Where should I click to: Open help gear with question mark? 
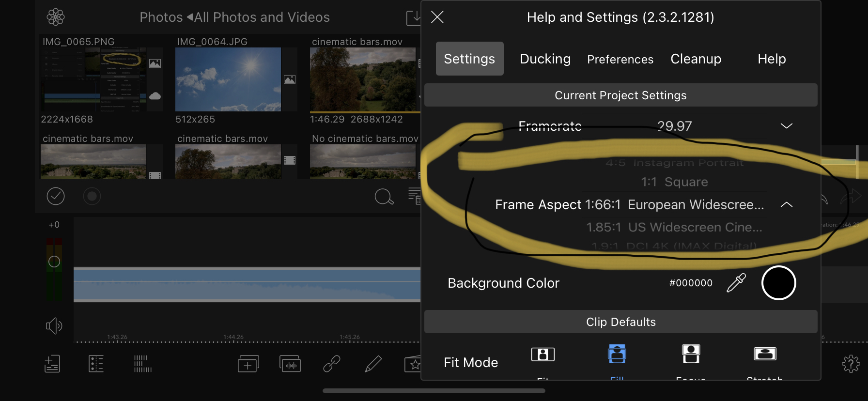pos(851,364)
